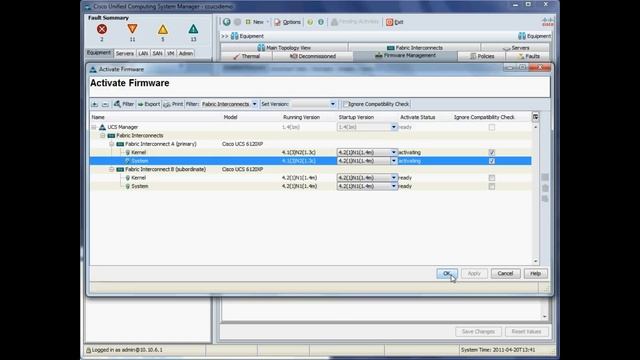Viewport: 640px width, 360px height.
Task: Click the collapse-all minus icon
Action: pos(105,104)
